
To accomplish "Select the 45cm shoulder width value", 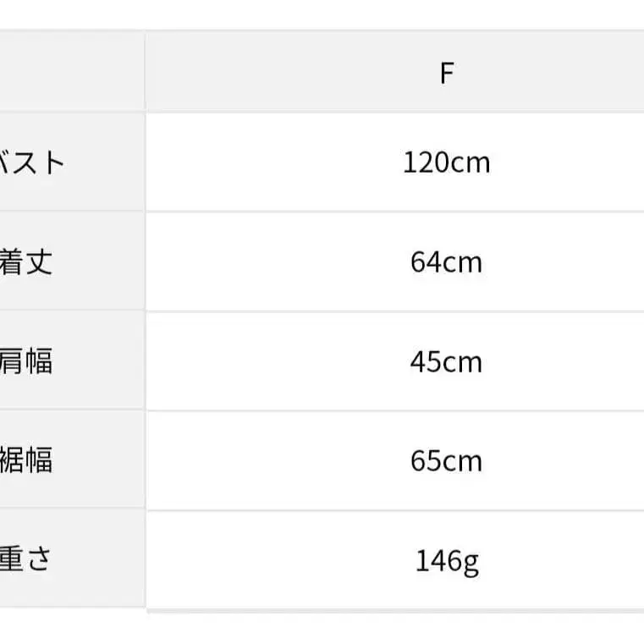I will (447, 362).
